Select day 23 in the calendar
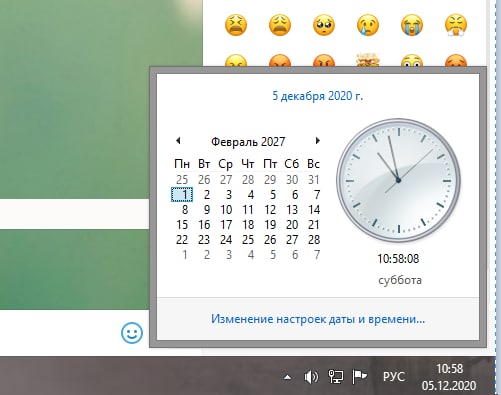This screenshot has width=501, height=395. tap(204, 240)
